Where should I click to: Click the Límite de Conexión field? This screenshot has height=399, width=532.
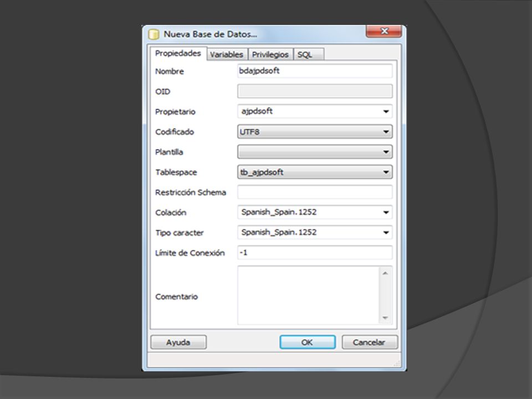(315, 253)
